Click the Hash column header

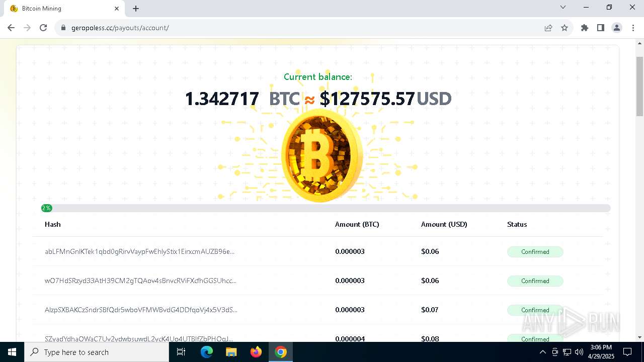pos(53,224)
